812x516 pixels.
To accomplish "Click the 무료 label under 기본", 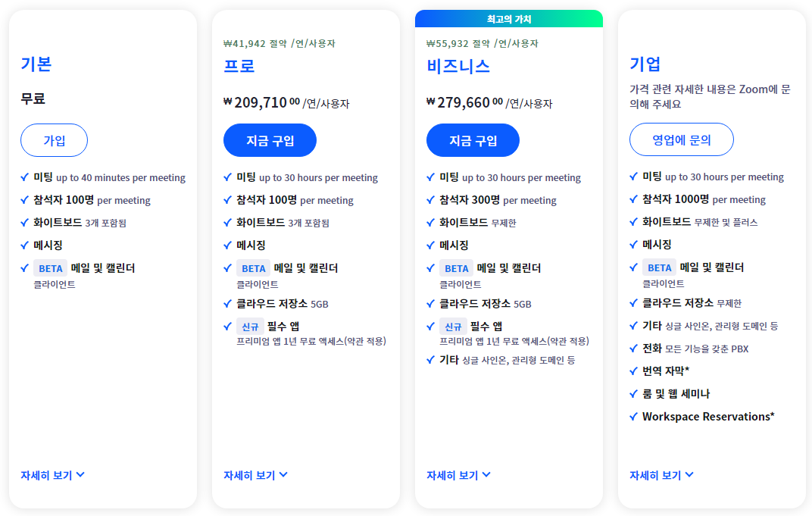I will tap(31, 99).
